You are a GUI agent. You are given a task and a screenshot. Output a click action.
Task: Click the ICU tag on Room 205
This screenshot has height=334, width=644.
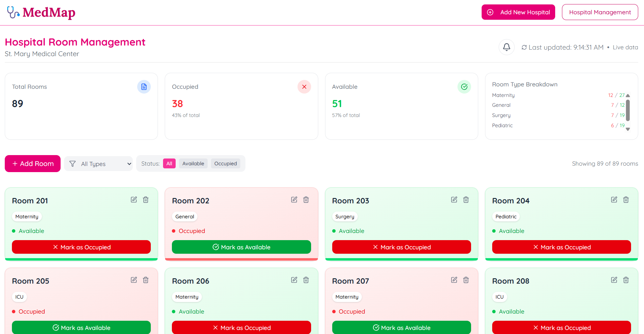tap(19, 297)
